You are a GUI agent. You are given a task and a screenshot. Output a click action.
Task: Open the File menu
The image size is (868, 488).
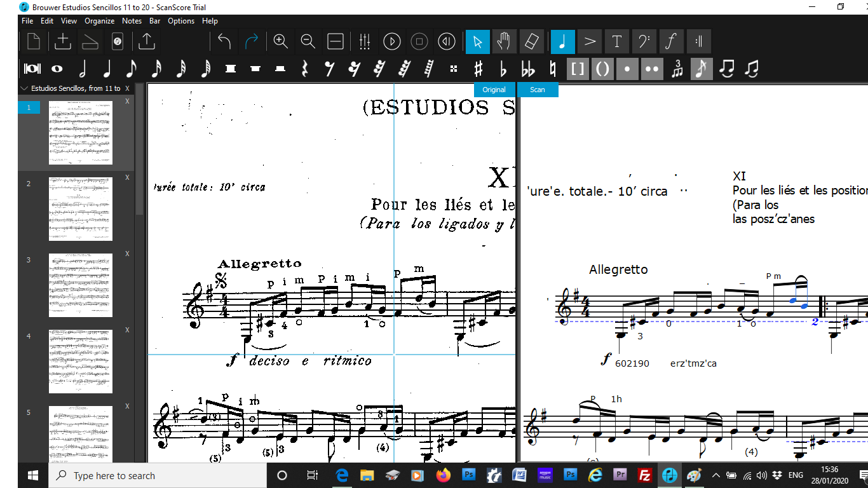coord(27,21)
